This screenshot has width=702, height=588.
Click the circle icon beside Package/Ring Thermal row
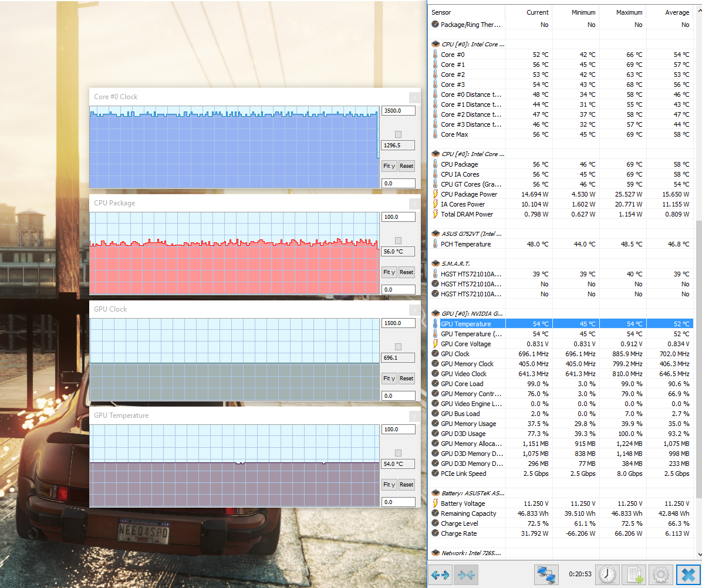click(435, 25)
